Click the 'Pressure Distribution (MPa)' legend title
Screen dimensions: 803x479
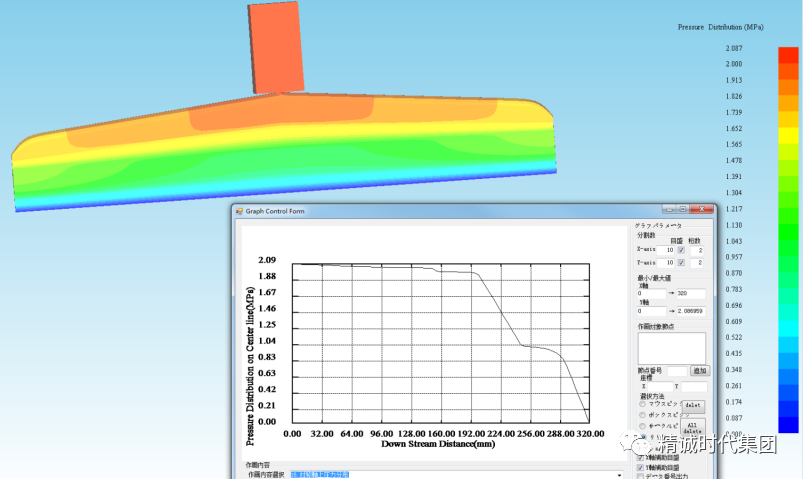click(721, 27)
